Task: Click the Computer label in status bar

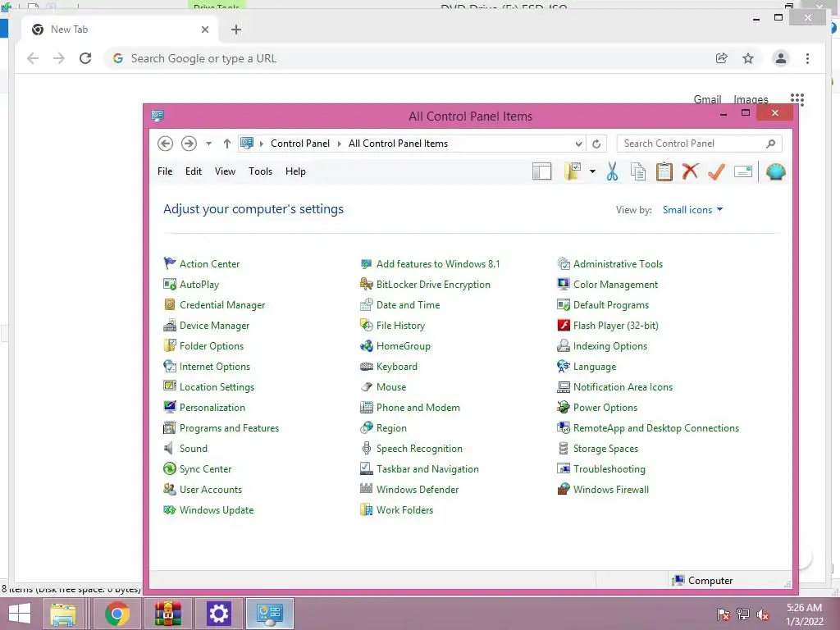Action: coord(710,581)
